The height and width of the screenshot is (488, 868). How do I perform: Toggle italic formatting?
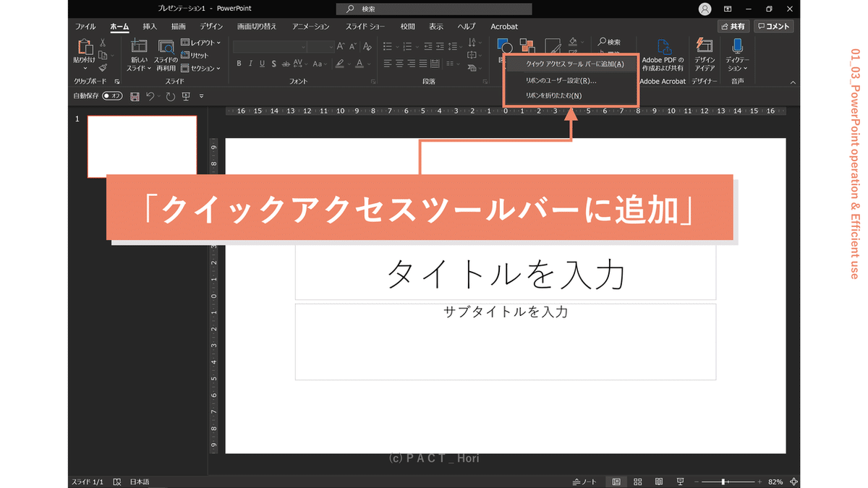coord(251,64)
